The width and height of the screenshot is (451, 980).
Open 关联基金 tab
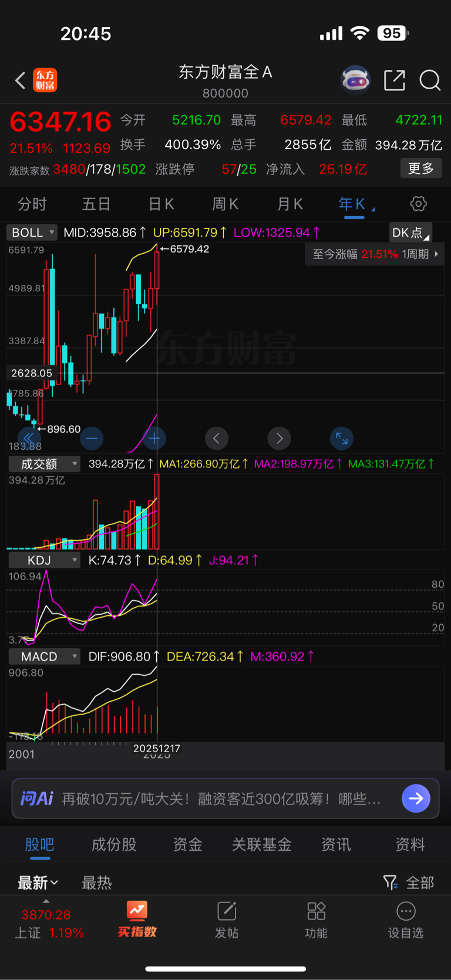(262, 844)
